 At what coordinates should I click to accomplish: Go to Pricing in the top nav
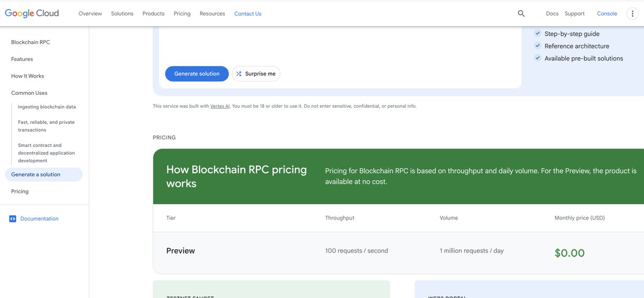[182, 13]
